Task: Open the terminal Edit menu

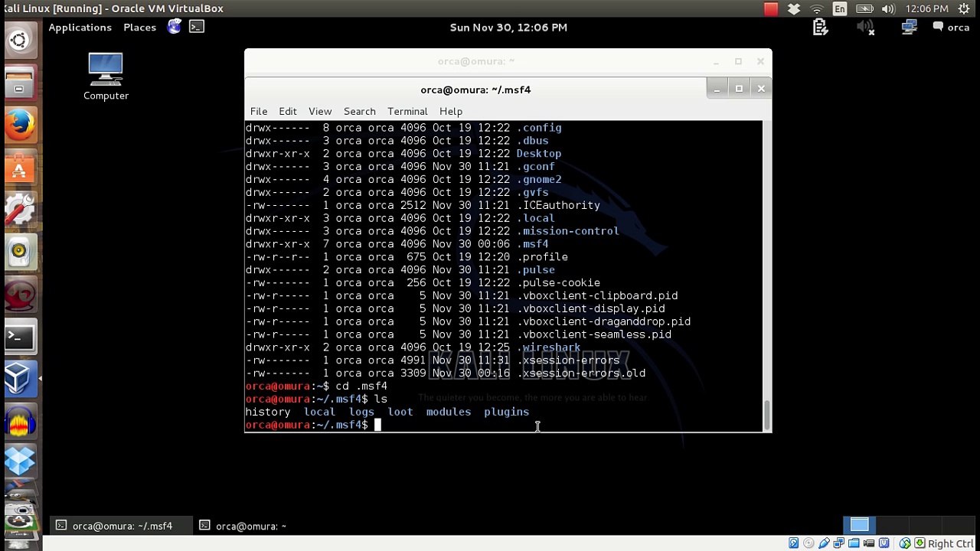Action: [x=288, y=112]
